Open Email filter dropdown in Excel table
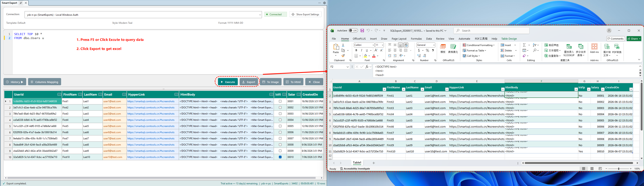The width and height of the screenshot is (644, 186). 447,89
